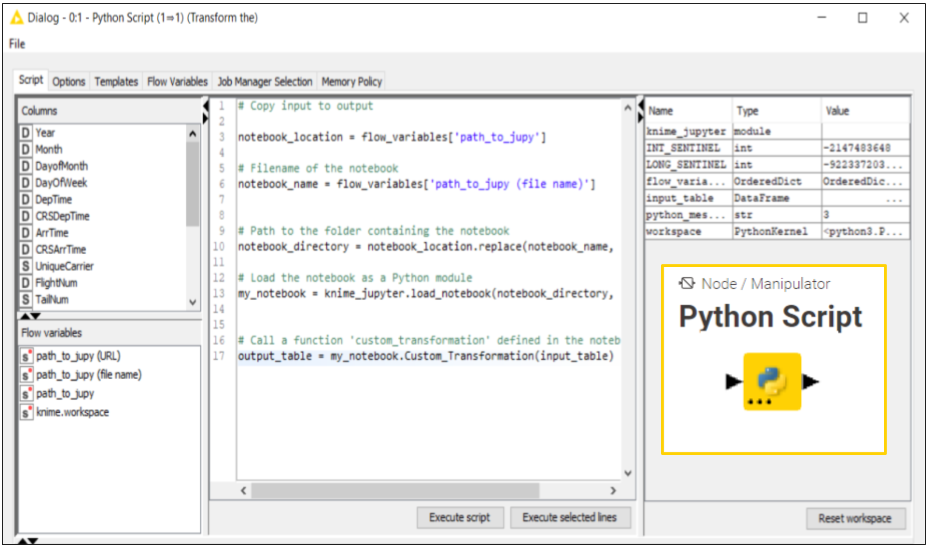Toggle the splitter arrows below Flow variables panel
The height and width of the screenshot is (548, 930).
[x=28, y=541]
